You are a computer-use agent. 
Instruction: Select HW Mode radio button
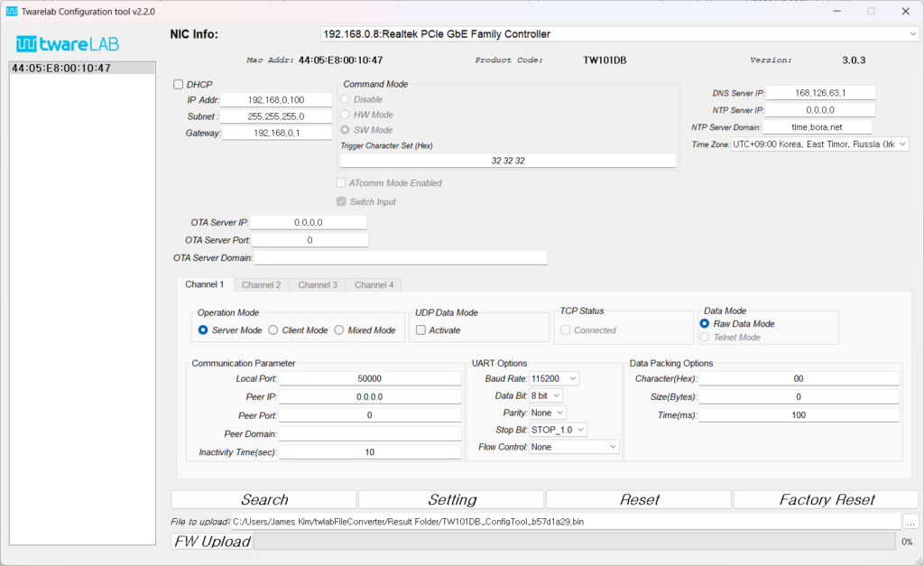click(x=346, y=115)
